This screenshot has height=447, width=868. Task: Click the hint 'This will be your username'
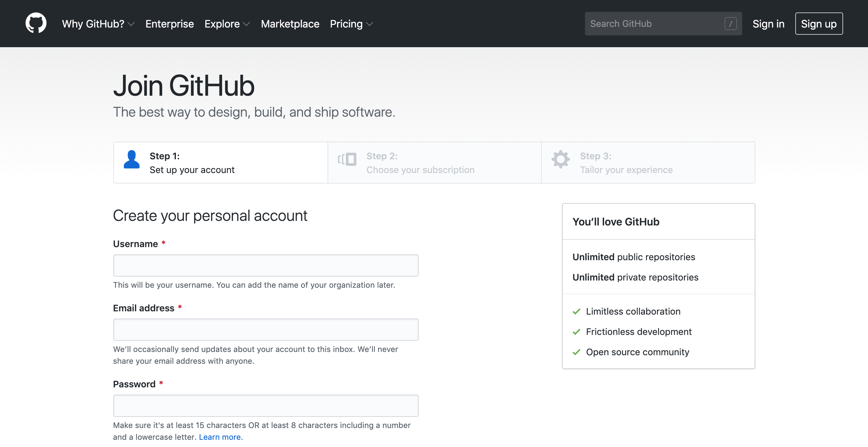254,285
